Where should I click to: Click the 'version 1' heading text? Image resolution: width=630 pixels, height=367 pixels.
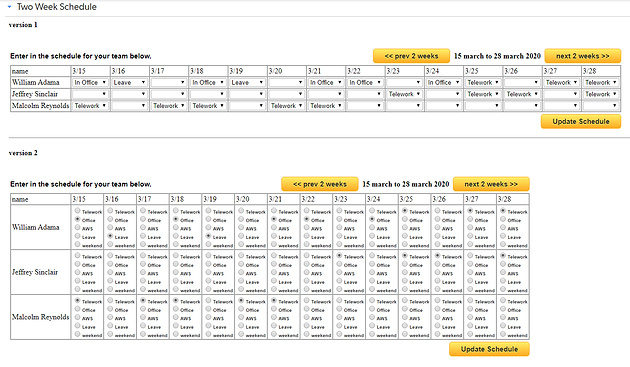point(23,25)
